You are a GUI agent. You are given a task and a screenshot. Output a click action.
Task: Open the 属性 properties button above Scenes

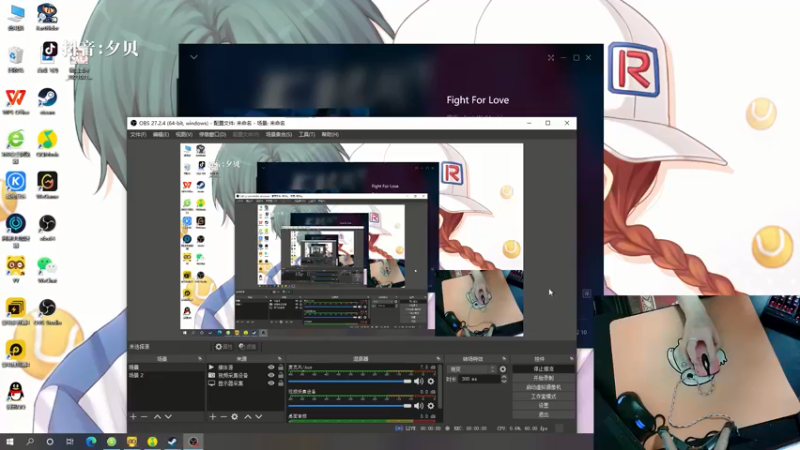[x=223, y=347]
